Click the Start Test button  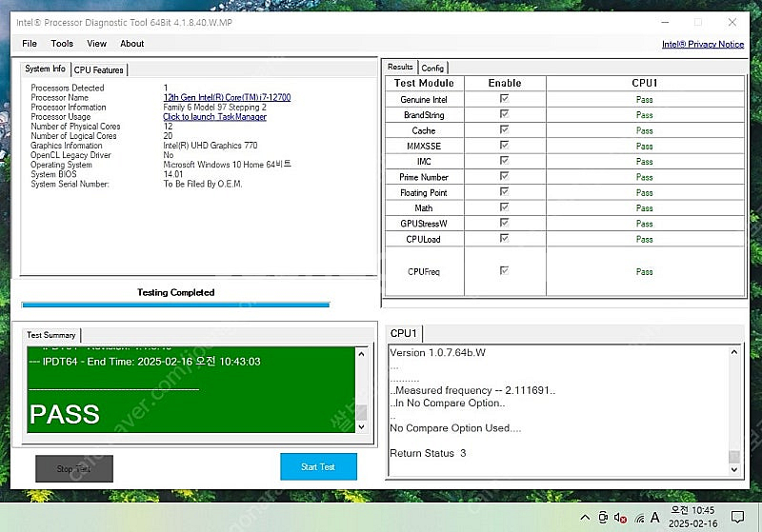(318, 466)
